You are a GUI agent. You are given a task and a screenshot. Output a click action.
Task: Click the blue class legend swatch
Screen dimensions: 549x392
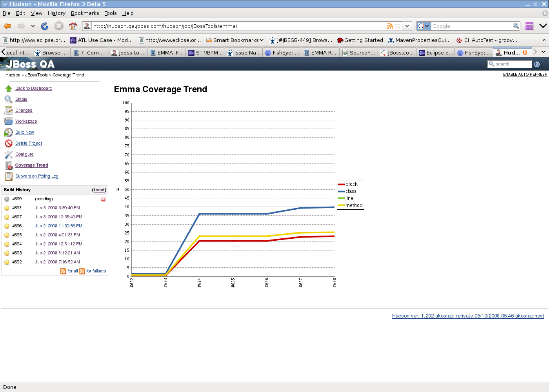click(341, 191)
